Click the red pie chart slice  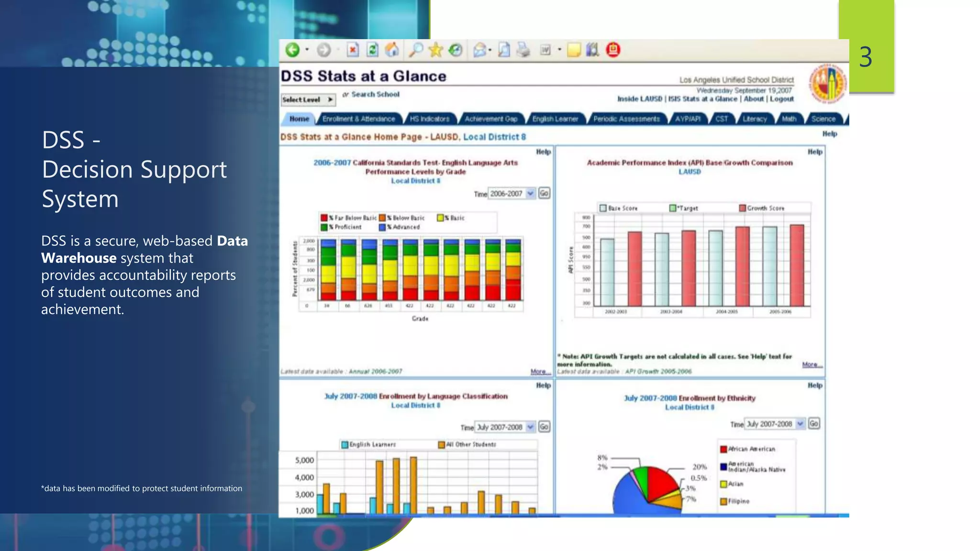(662, 483)
